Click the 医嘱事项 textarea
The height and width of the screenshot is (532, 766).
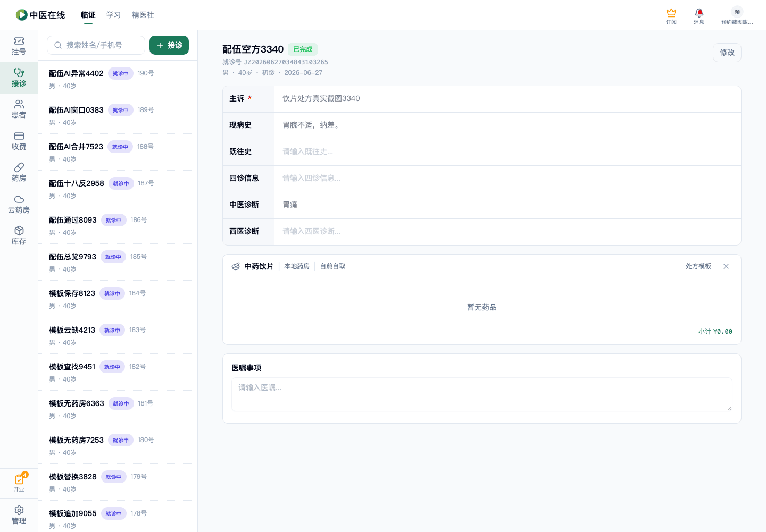pyautogui.click(x=482, y=394)
